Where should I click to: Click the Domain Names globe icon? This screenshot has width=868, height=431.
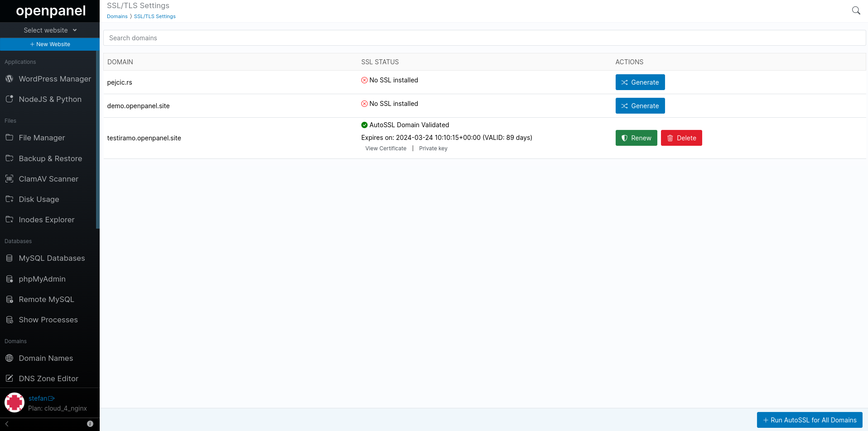click(9, 358)
